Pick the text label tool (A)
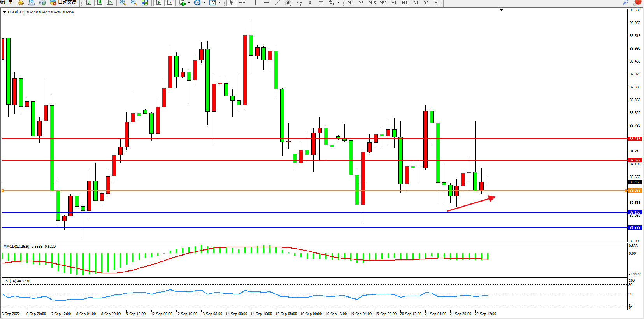 (310, 3)
